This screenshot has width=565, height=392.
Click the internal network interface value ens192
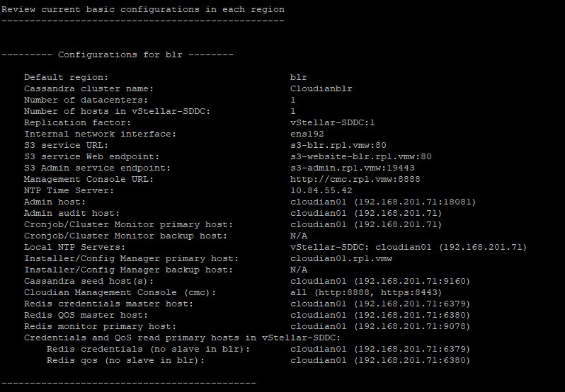(x=307, y=134)
